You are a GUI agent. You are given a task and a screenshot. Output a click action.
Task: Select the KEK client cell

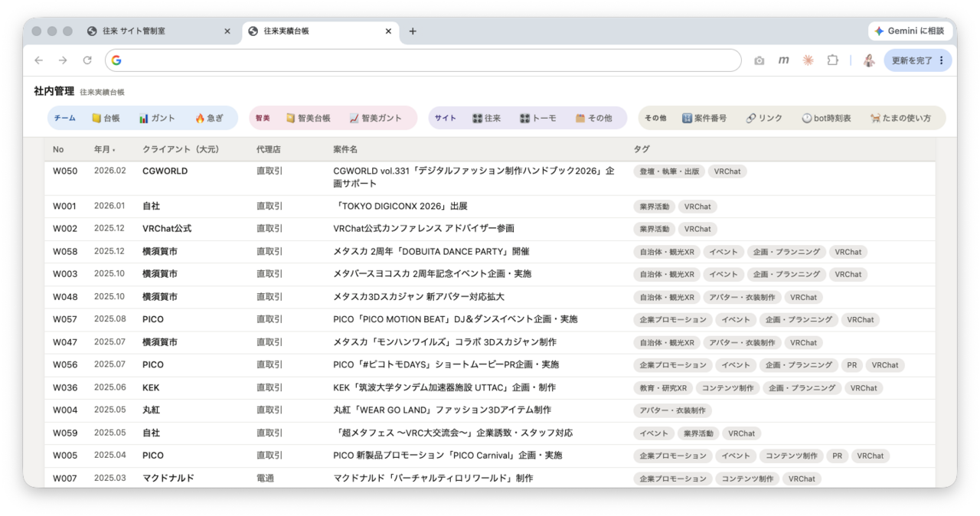[x=151, y=387]
